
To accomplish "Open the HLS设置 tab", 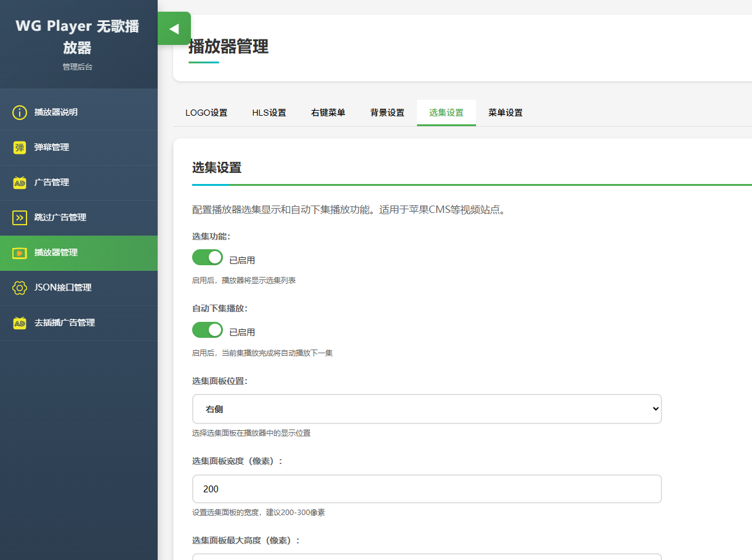I will tap(269, 113).
